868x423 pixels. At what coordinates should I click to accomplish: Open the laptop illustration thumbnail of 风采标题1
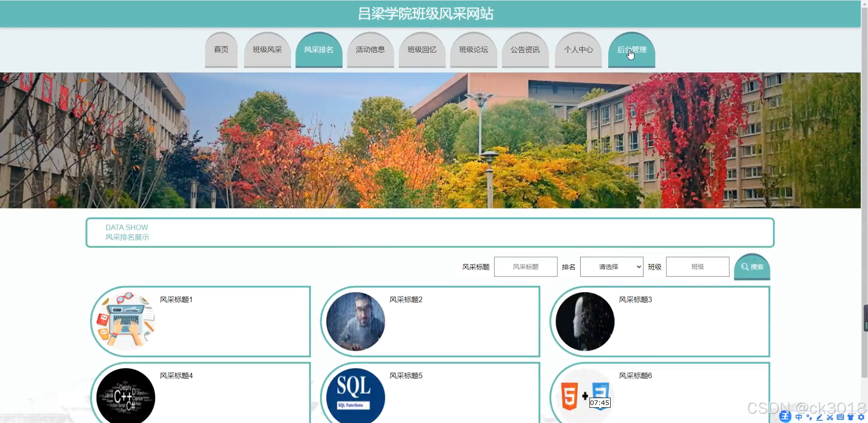126,322
